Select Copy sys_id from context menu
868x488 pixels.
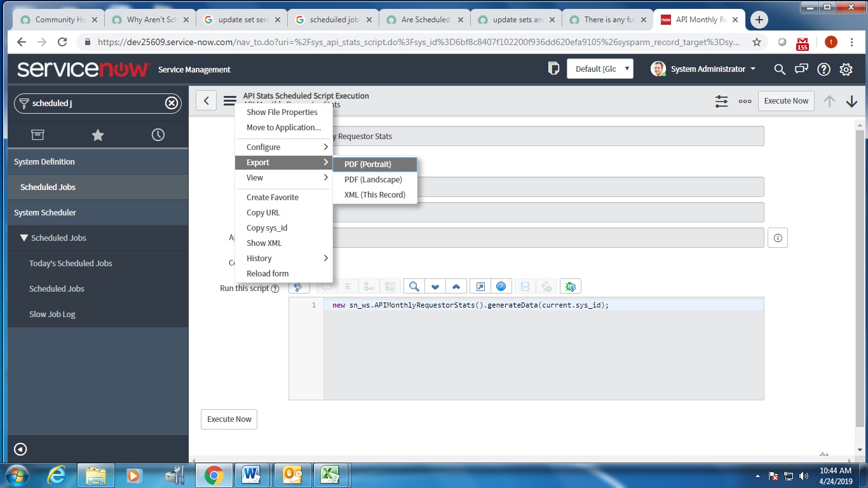(284, 227)
